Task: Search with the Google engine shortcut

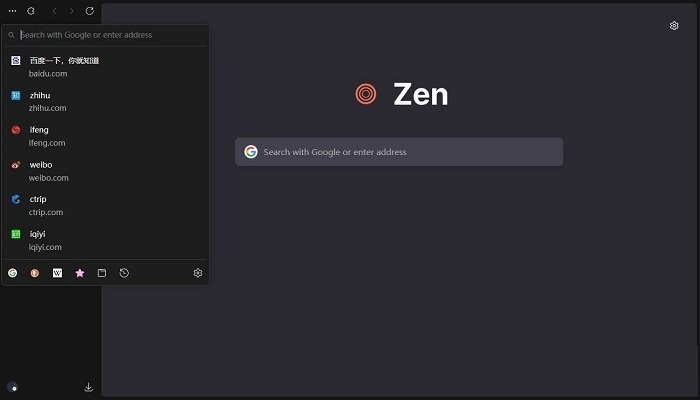Action: (13, 273)
